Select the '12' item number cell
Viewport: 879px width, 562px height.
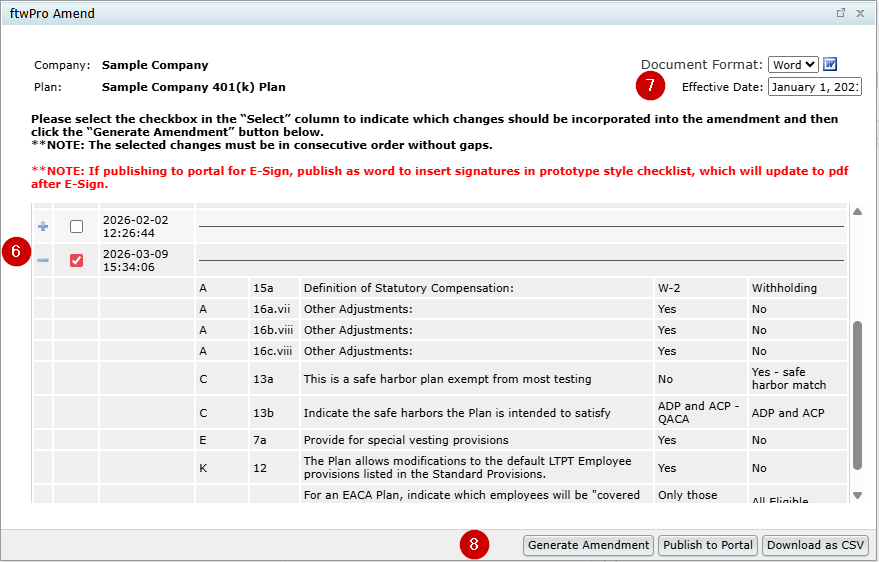pyautogui.click(x=274, y=468)
